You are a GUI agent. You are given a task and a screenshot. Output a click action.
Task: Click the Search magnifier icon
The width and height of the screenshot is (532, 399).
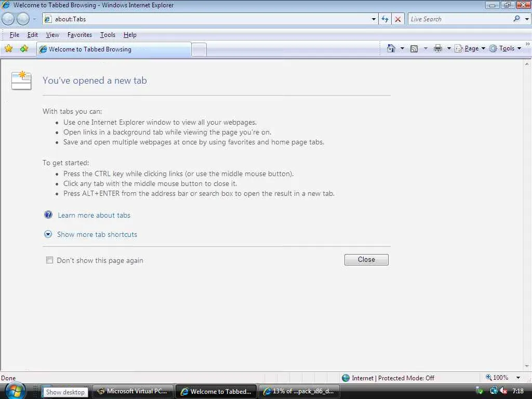click(517, 19)
